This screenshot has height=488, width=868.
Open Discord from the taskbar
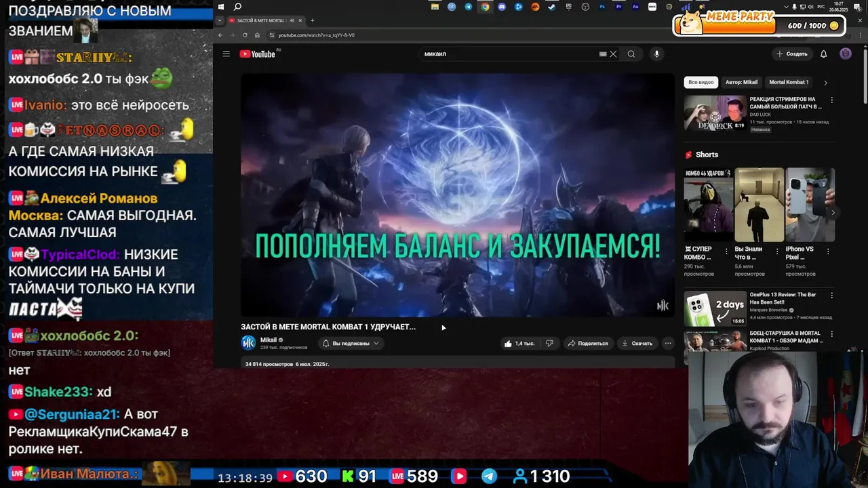[502, 7]
